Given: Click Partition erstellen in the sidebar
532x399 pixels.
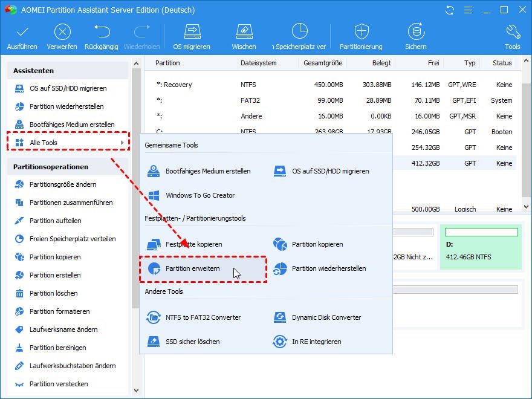Looking at the screenshot, I should tap(55, 275).
